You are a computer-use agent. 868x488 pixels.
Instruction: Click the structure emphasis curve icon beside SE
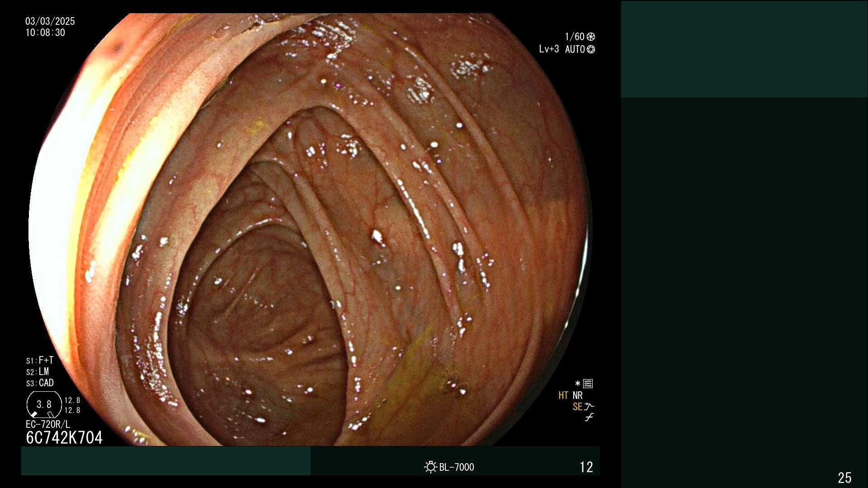coord(589,406)
